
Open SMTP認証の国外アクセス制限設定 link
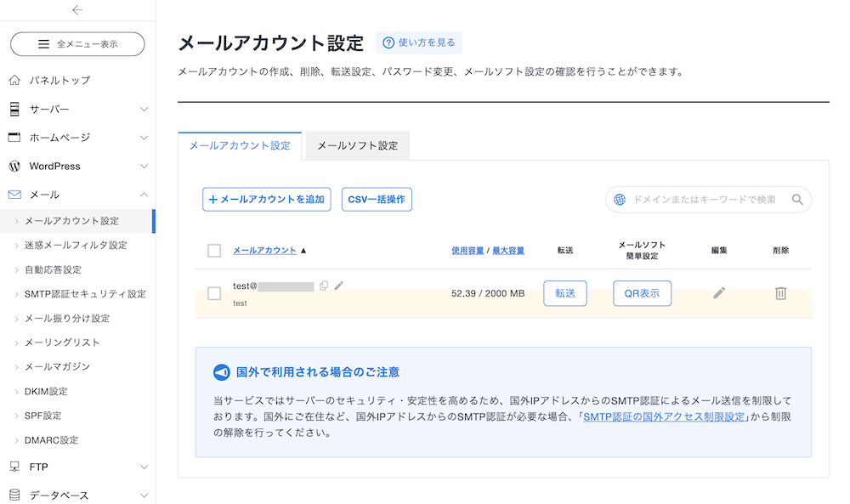pos(665,416)
